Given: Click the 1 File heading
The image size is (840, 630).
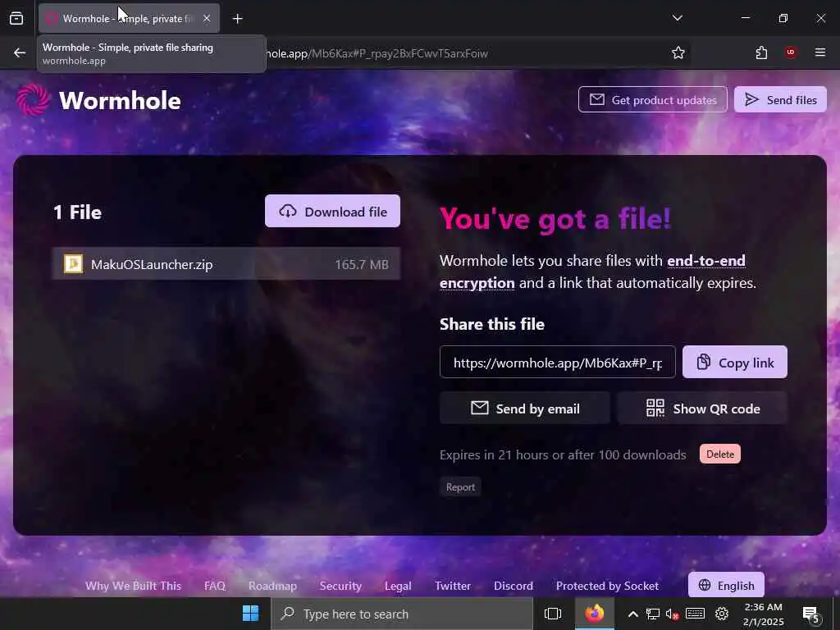Looking at the screenshot, I should 77,212.
